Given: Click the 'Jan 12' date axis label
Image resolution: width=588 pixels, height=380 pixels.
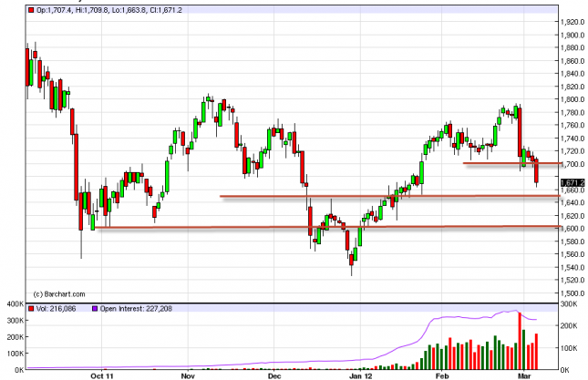Looking at the screenshot, I should 361,375.
